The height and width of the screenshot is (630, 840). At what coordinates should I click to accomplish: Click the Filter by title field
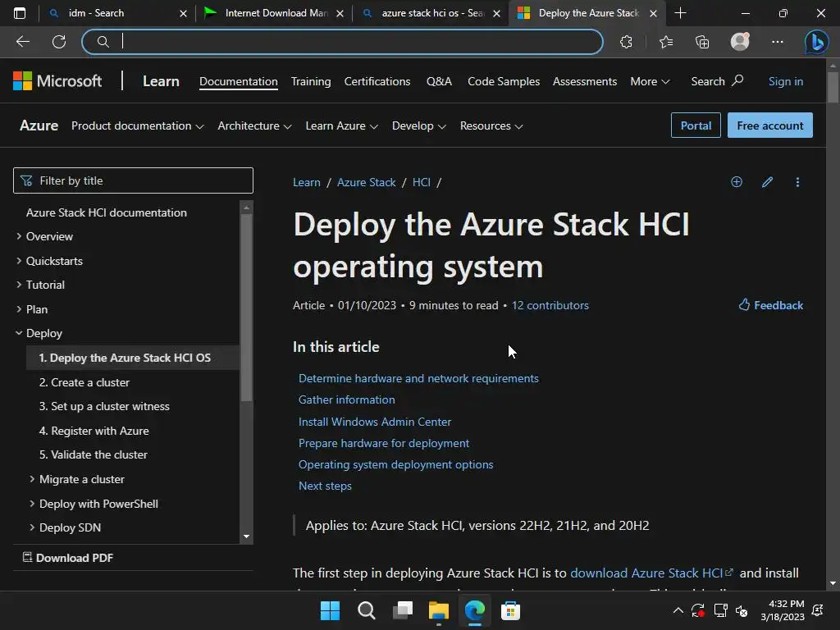click(x=133, y=180)
